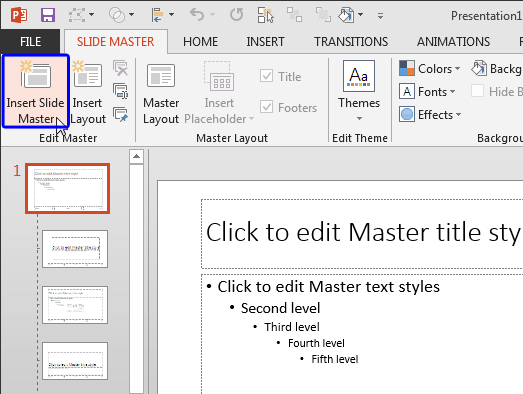
Task: Open the Format Background dropdown arrow in toolbar
Action: (360, 15)
